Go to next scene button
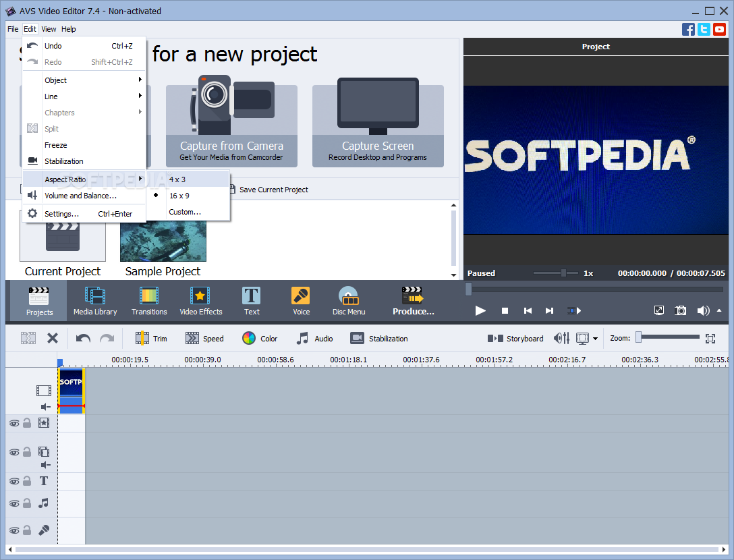 pos(574,310)
